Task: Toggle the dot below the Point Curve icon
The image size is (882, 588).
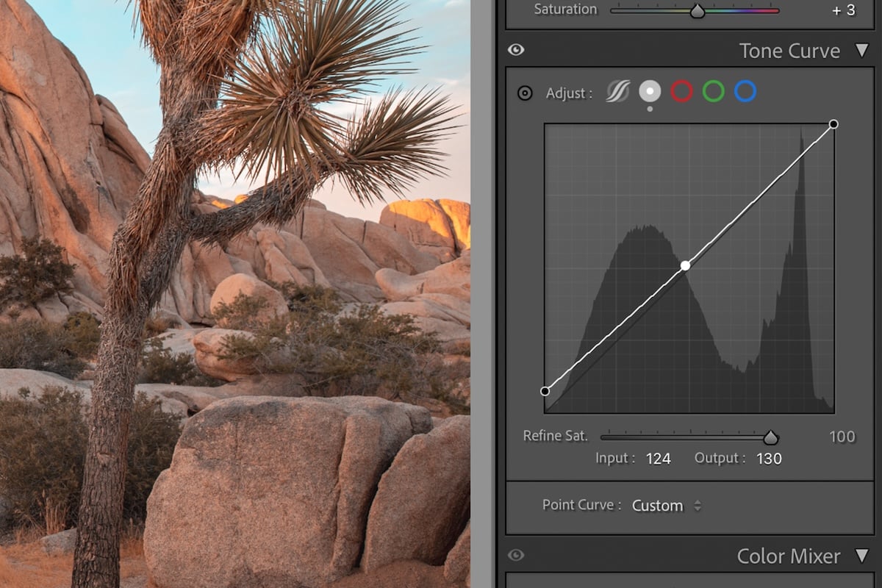Action: [649, 107]
